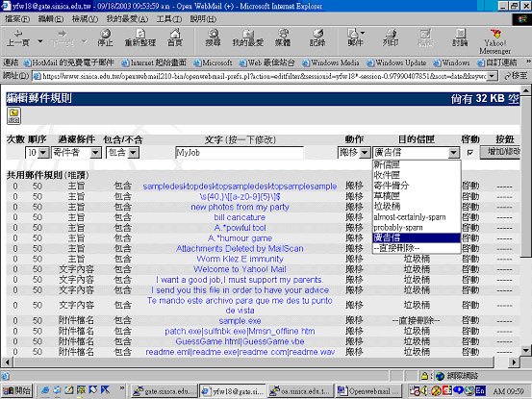532x399 pixels.
Task: Launch Yahoo! Messenger from toolbar
Action: tap(495, 41)
